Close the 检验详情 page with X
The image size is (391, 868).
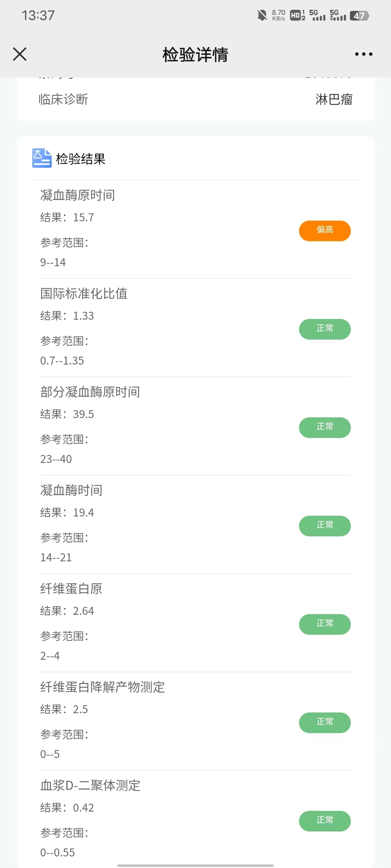pos(20,54)
